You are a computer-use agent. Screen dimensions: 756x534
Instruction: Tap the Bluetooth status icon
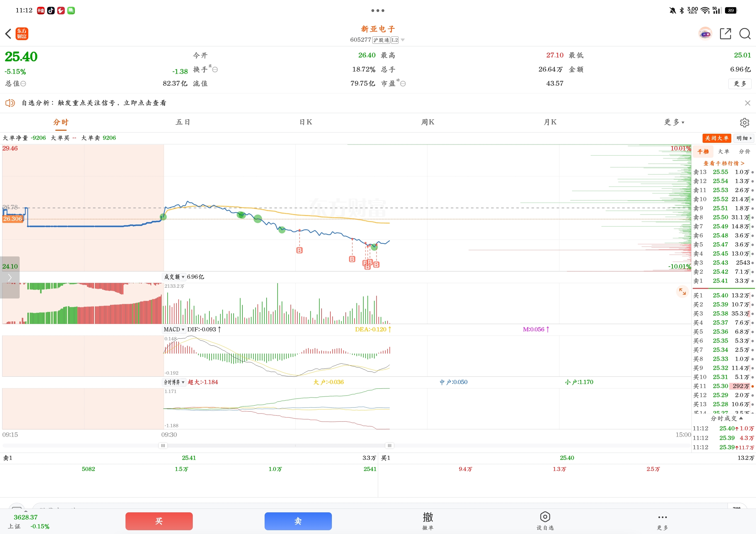pos(682,11)
